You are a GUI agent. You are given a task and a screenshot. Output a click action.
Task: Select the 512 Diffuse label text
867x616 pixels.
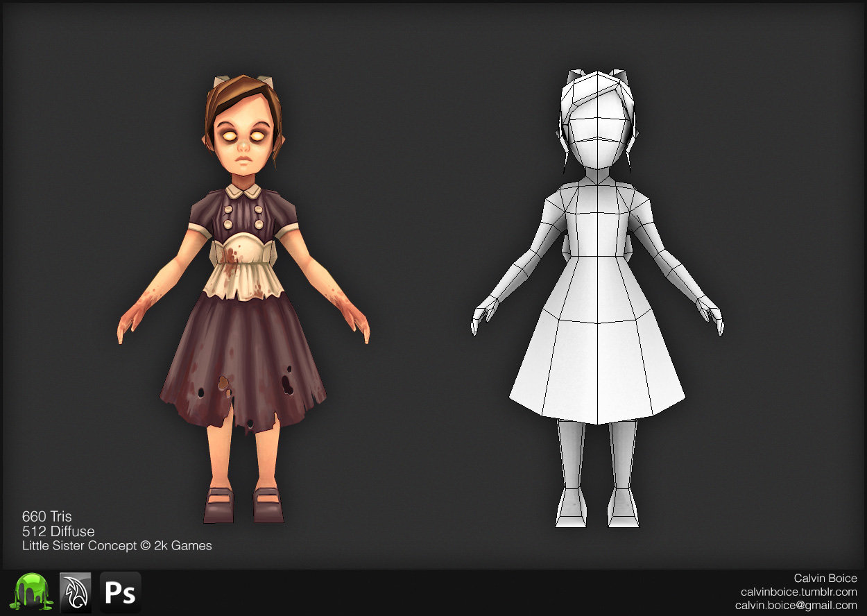point(58,531)
